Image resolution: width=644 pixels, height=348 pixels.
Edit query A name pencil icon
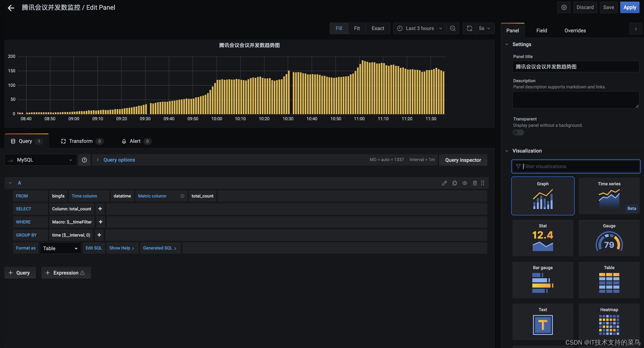point(444,183)
